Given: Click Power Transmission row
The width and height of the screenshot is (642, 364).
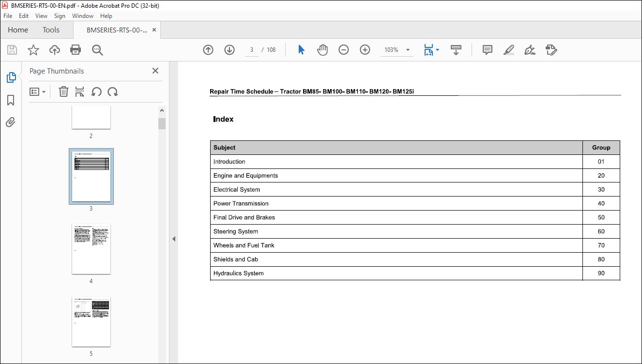Looking at the screenshot, I should 415,204.
